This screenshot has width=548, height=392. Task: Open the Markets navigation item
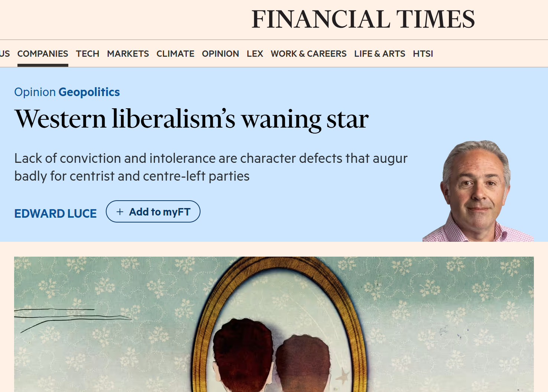click(x=128, y=54)
